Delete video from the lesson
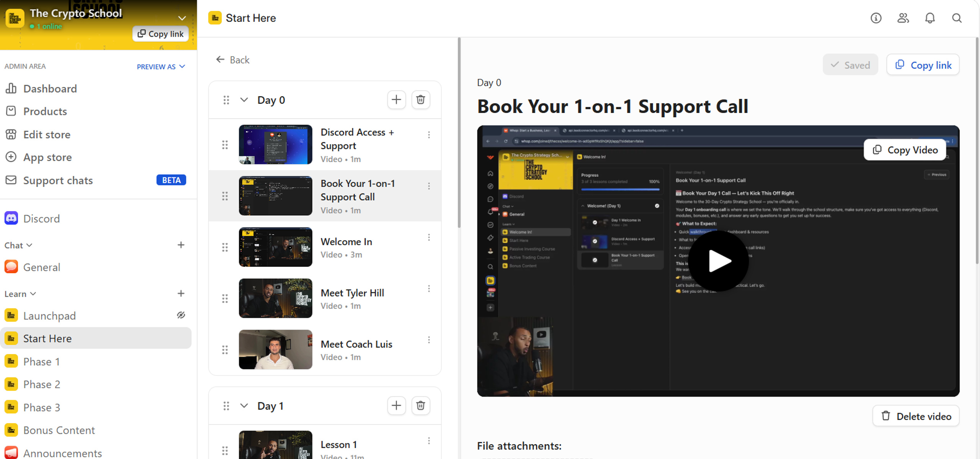This screenshot has height=459, width=980. [916, 416]
